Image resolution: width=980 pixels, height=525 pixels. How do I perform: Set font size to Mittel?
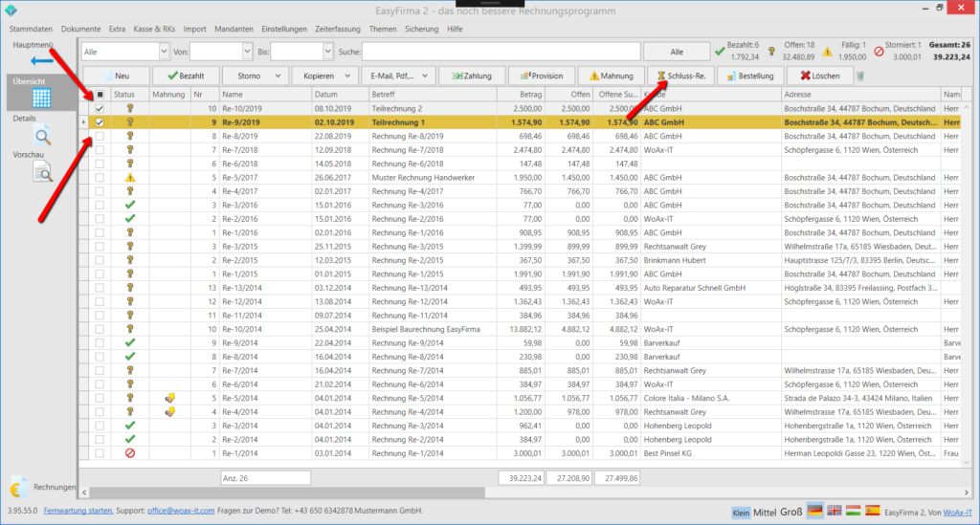pyautogui.click(x=765, y=512)
